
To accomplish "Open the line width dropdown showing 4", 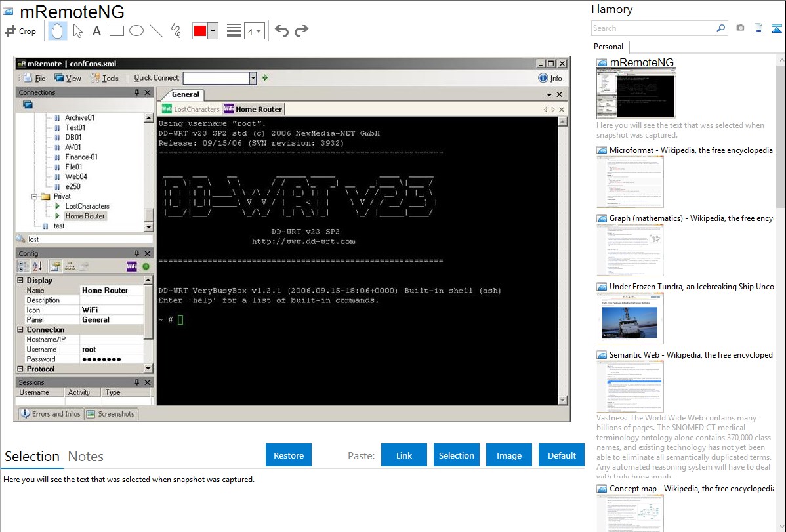I will point(254,31).
